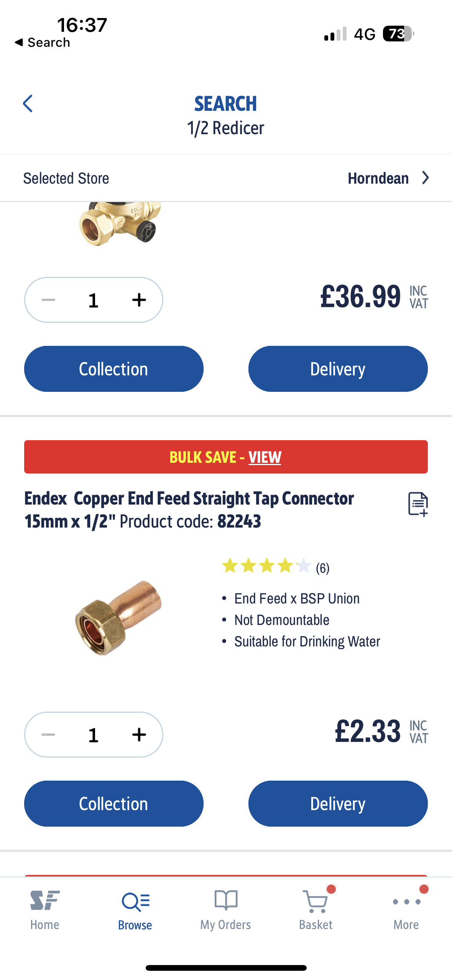Increase quantity of the Endex Tap Connector
Screen dimensions: 452x980
pyautogui.click(x=139, y=735)
